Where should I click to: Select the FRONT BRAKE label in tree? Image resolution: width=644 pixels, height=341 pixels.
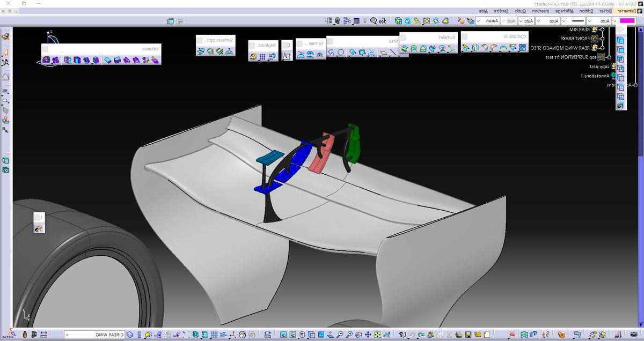pos(575,39)
